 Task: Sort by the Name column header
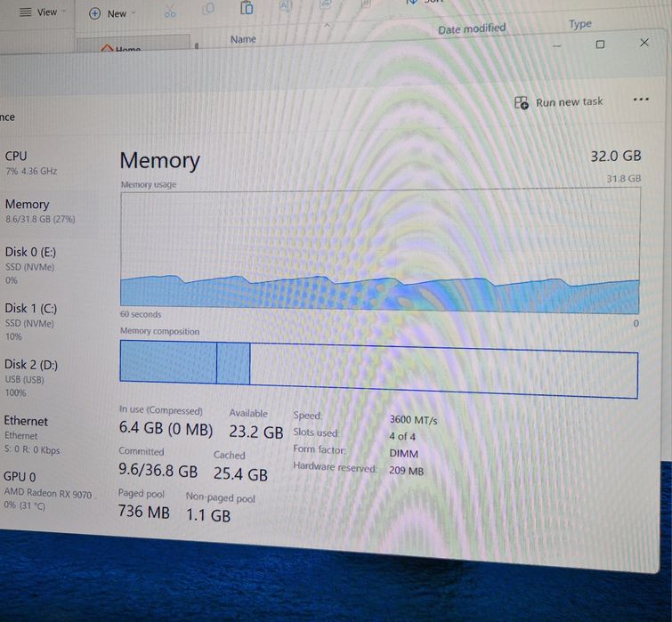[243, 39]
